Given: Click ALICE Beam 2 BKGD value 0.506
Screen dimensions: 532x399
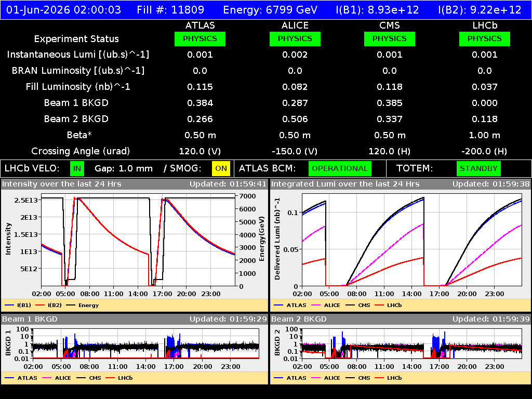Looking at the screenshot, I should pyautogui.click(x=295, y=119).
